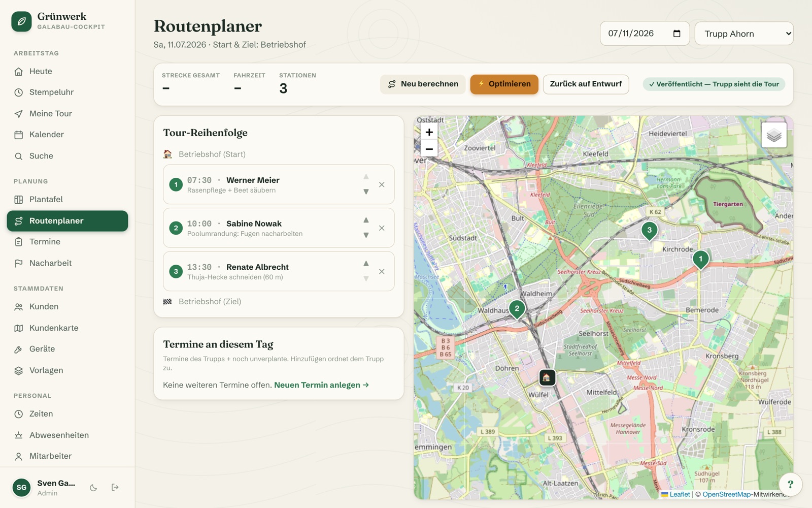This screenshot has height=508, width=812.
Task: Open Geräte in the sidebar
Action: pos(67,349)
